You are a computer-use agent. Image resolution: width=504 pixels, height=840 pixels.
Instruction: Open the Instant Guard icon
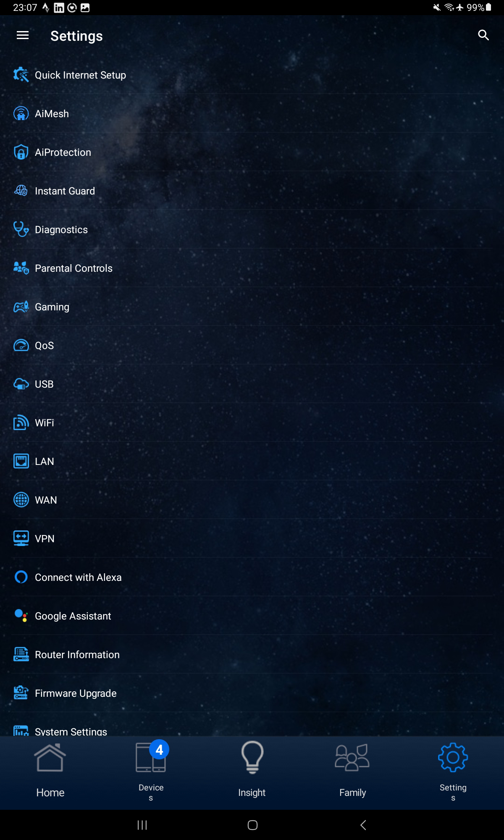(x=21, y=191)
